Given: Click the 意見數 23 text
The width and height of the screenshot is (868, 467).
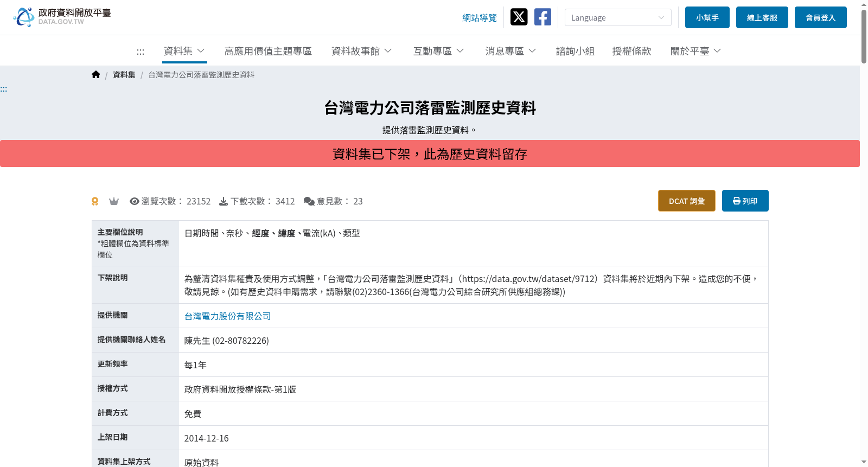Looking at the screenshot, I should pyautogui.click(x=340, y=201).
